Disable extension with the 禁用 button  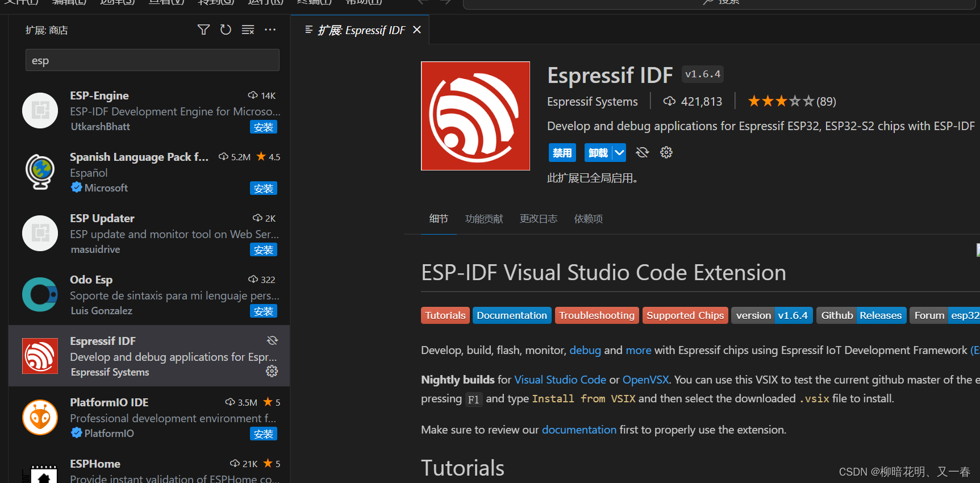(x=562, y=152)
